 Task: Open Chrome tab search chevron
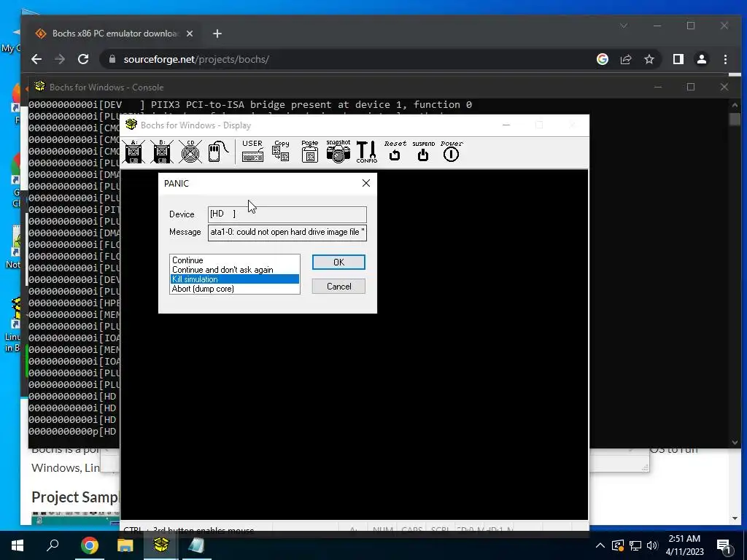624,26
